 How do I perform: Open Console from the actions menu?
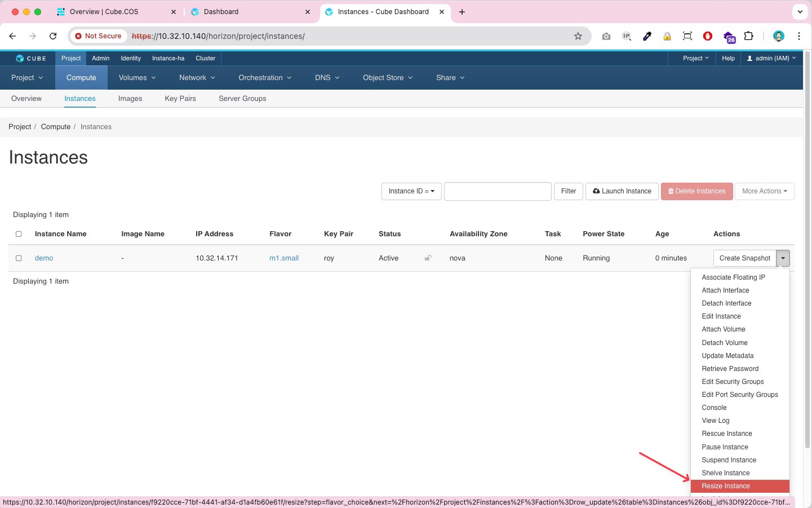click(740, 408)
